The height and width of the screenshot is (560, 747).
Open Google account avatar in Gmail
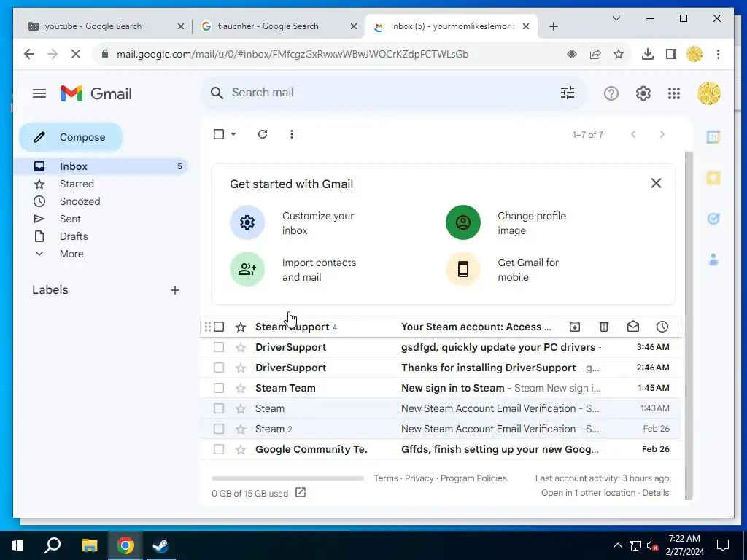pos(709,93)
